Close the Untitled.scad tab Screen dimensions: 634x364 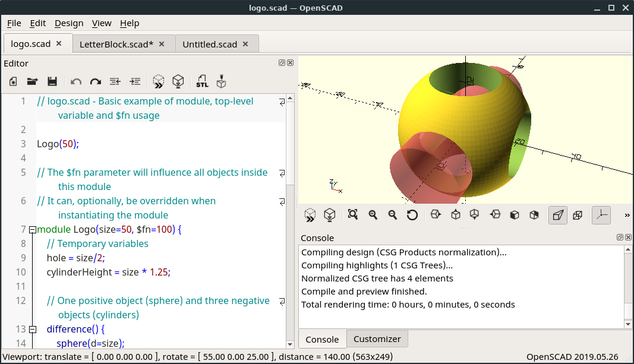(245, 44)
